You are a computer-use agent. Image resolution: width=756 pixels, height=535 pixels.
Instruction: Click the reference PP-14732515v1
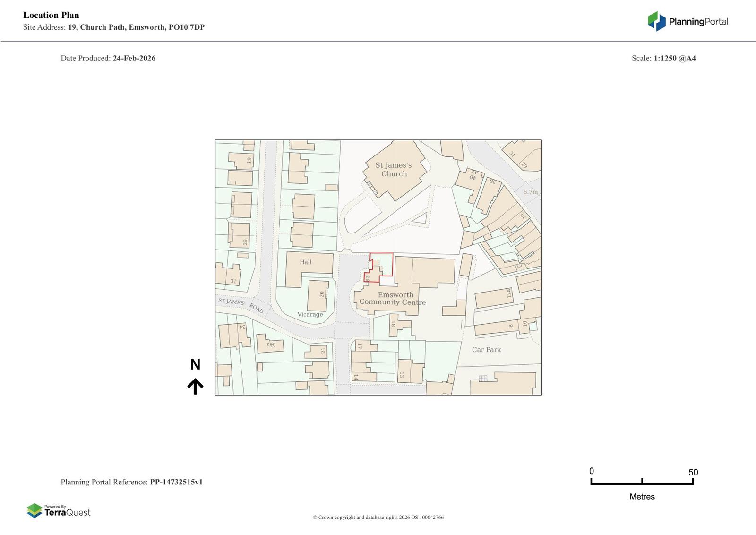(176, 482)
